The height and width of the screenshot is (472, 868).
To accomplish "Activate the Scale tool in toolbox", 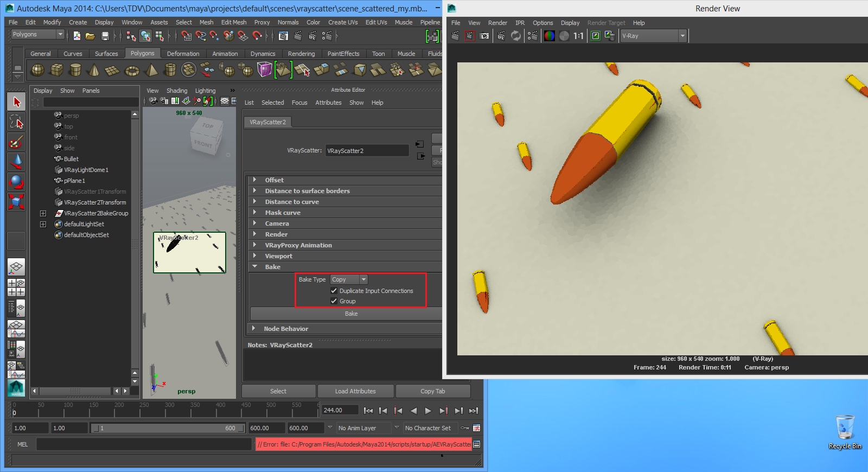I will pos(16,202).
